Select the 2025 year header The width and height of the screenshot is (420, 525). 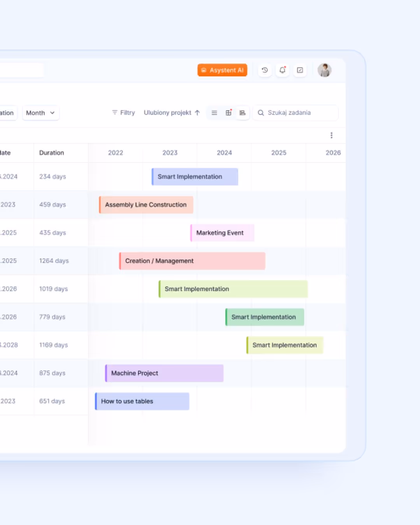click(x=279, y=153)
